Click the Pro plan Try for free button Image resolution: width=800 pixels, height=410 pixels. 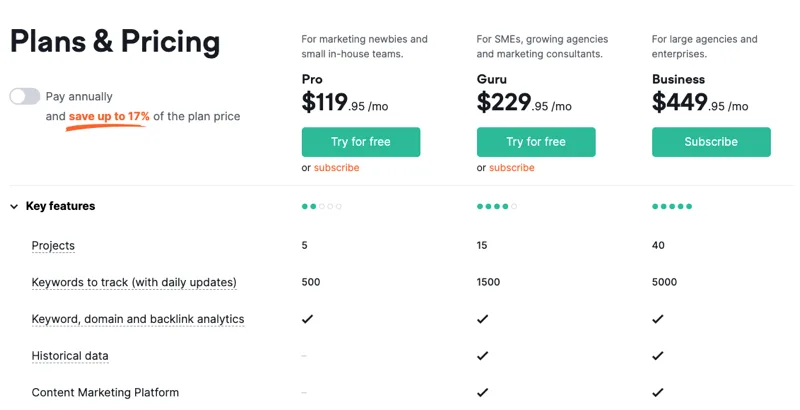[x=361, y=142]
